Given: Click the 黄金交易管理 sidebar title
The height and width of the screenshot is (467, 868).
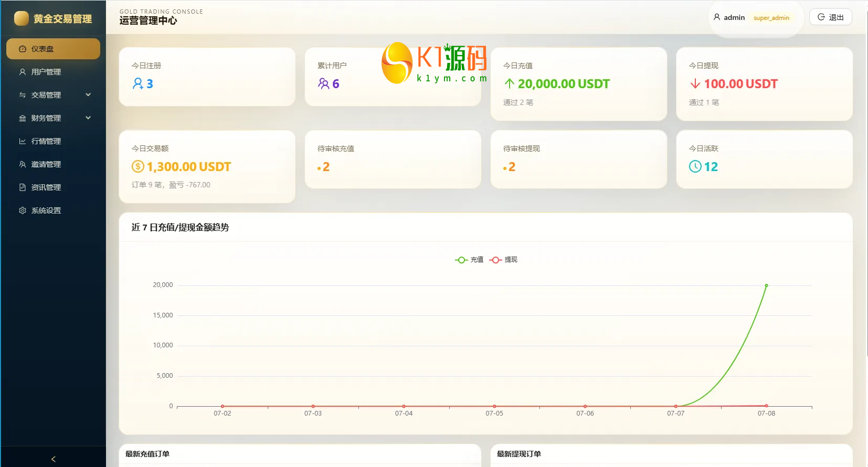Looking at the screenshot, I should click(x=62, y=19).
